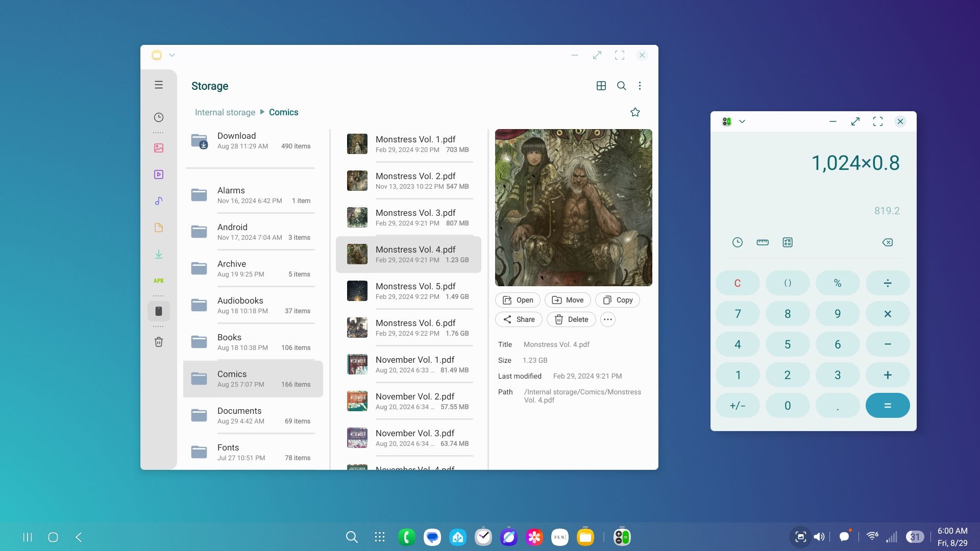980x551 pixels.
Task: Open Audio category in sidebar
Action: (159, 201)
